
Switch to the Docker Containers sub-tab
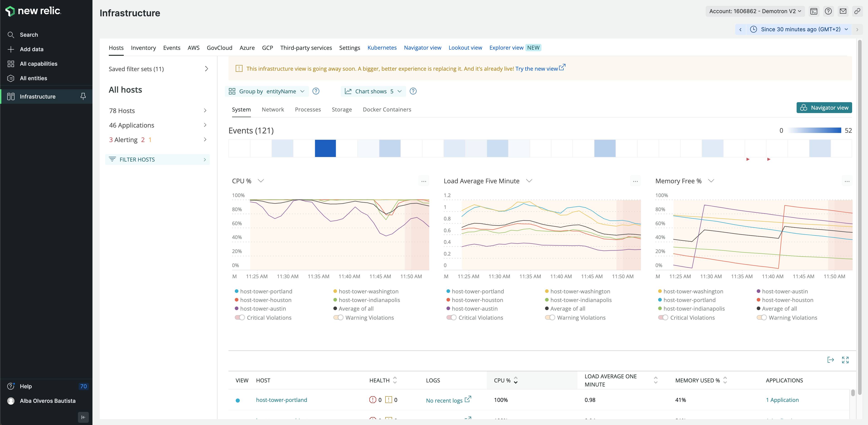click(387, 109)
